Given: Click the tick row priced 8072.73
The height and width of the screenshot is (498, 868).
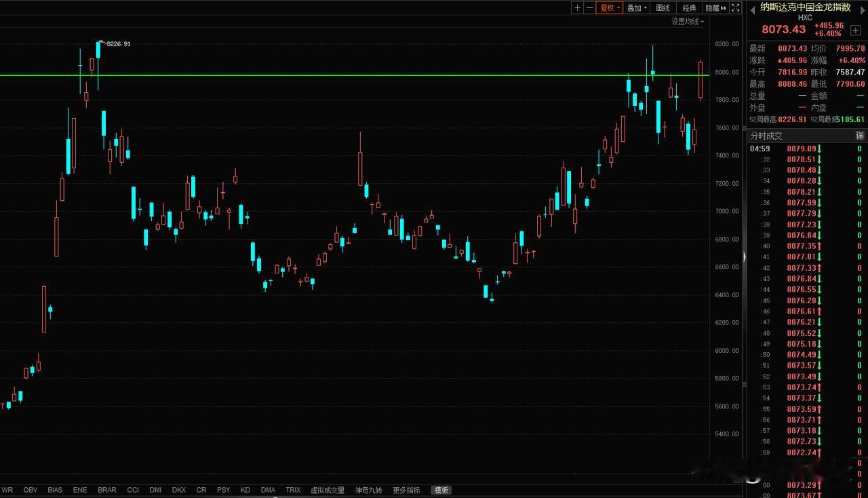Looking at the screenshot, I should [807, 442].
